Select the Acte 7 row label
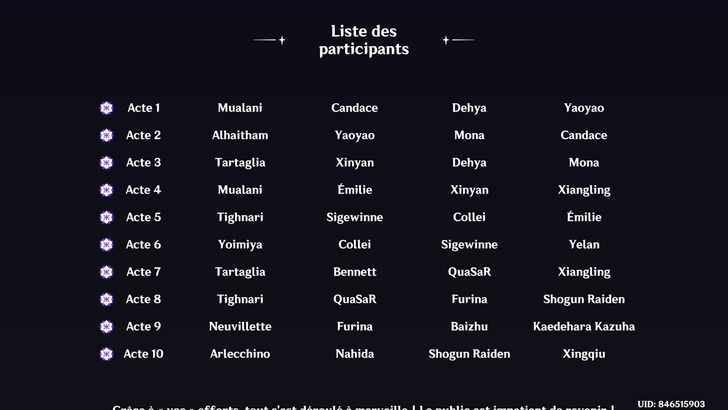Screen dimensions: 728x410 (x=143, y=272)
